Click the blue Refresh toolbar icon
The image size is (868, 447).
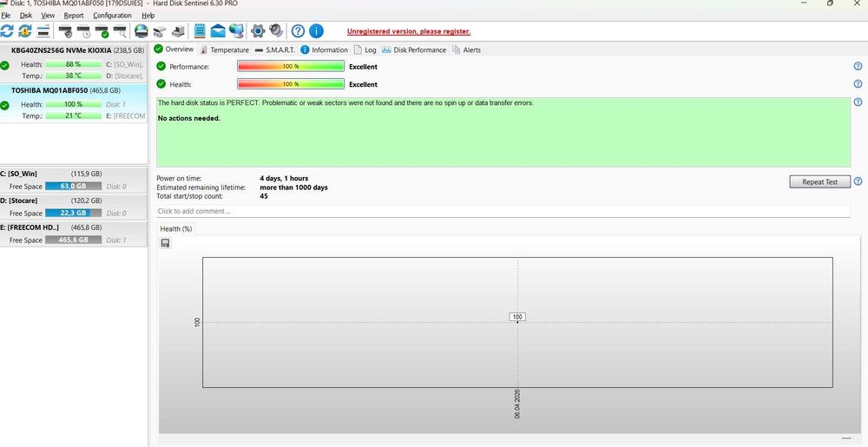7,31
